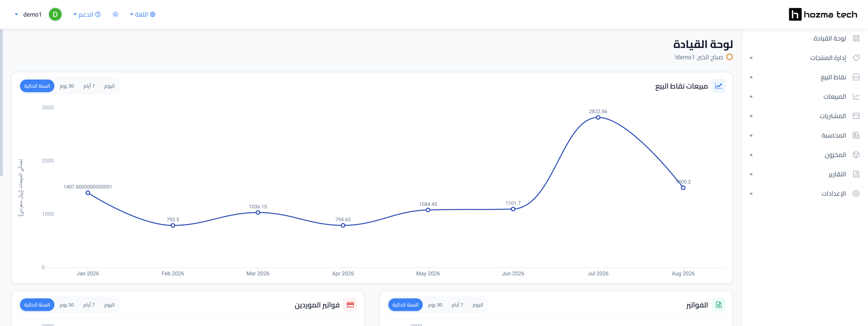Click the الإعدادات gear icon

point(856,194)
